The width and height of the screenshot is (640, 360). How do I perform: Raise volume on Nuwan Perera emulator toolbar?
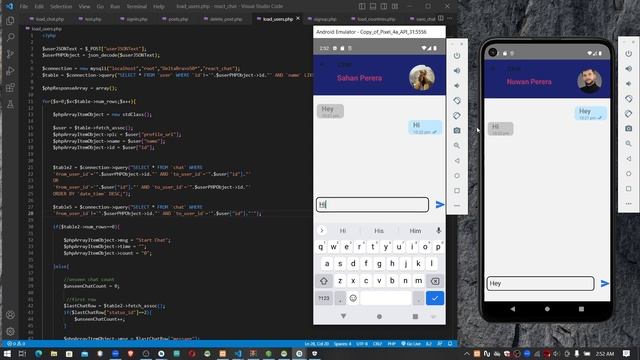click(x=628, y=69)
